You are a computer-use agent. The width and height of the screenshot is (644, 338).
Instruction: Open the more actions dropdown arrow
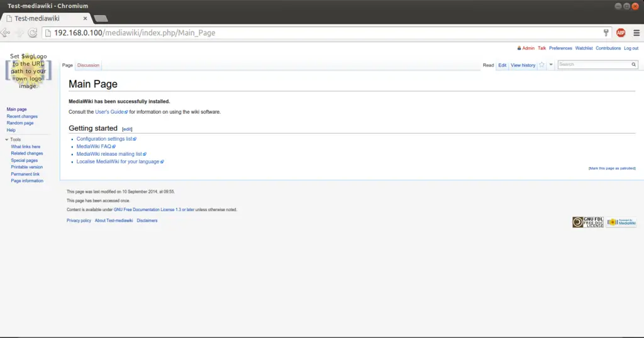point(551,65)
